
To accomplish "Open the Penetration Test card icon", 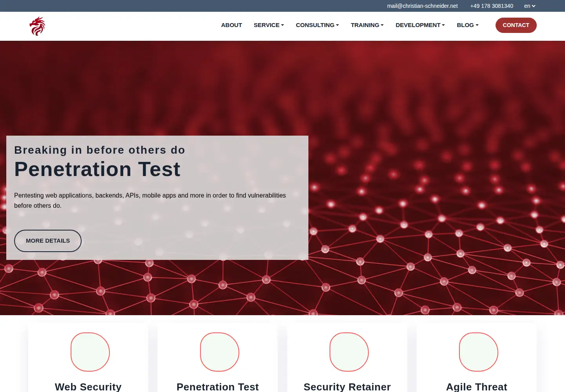I will [x=220, y=352].
